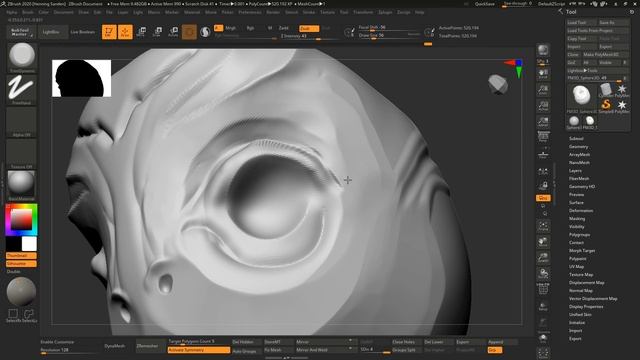Click the Zoom3D view icon

(543, 258)
